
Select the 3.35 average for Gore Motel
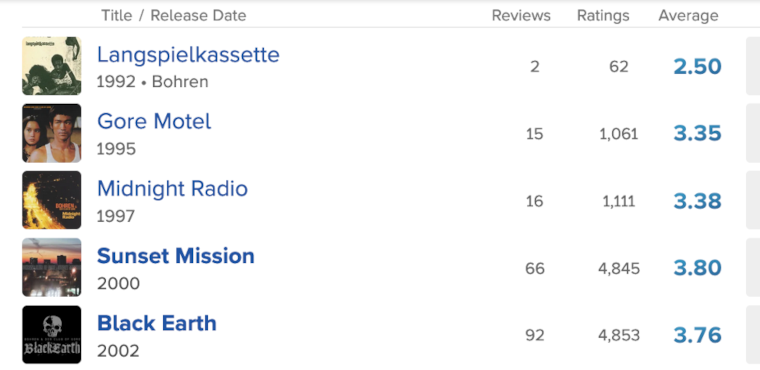coord(697,133)
